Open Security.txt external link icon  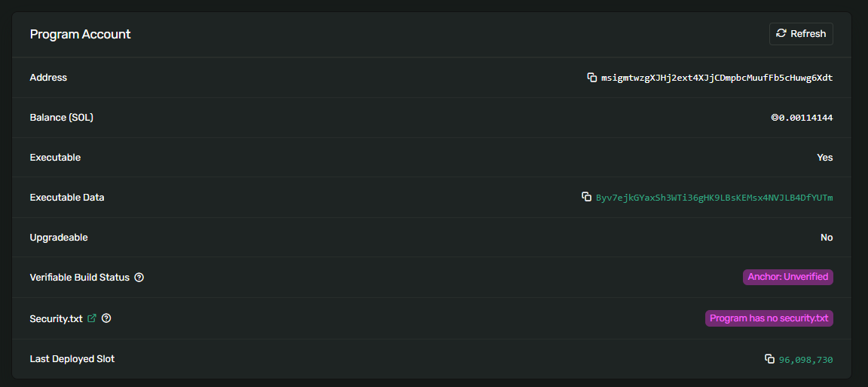[x=92, y=318]
